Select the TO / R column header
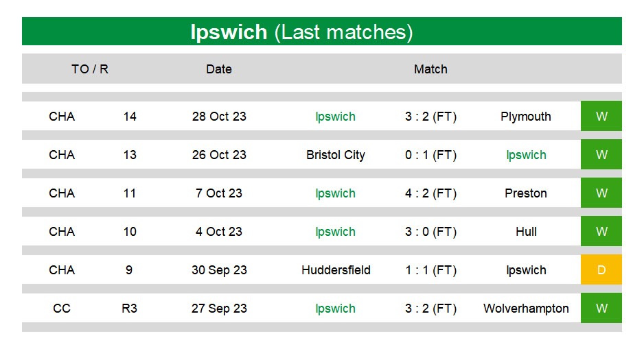644x349 pixels. point(90,69)
